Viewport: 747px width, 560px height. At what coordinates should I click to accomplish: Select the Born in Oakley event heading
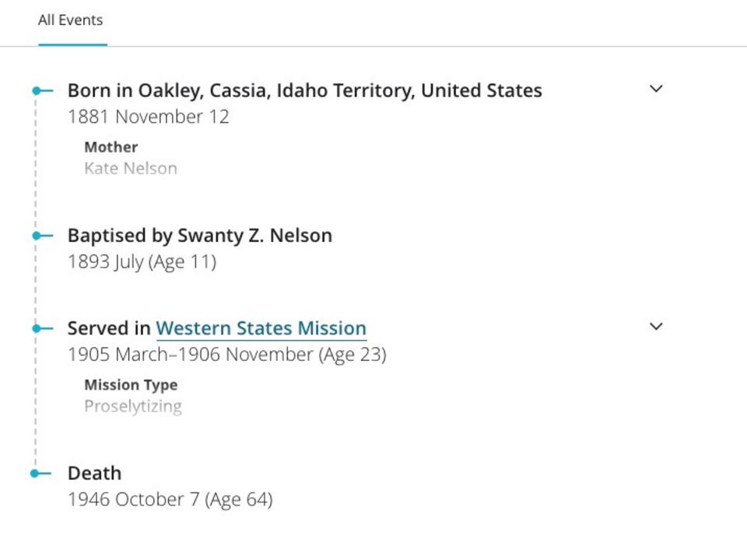(304, 90)
